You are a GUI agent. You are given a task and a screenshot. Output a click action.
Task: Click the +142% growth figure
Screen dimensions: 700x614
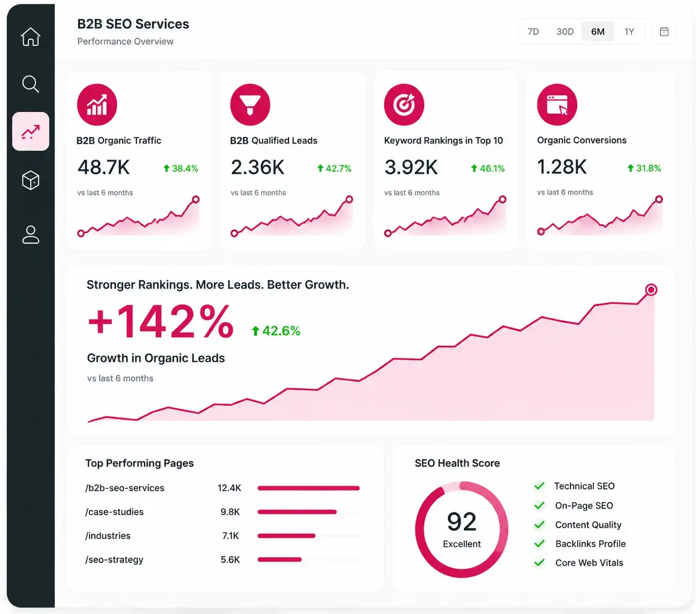160,322
